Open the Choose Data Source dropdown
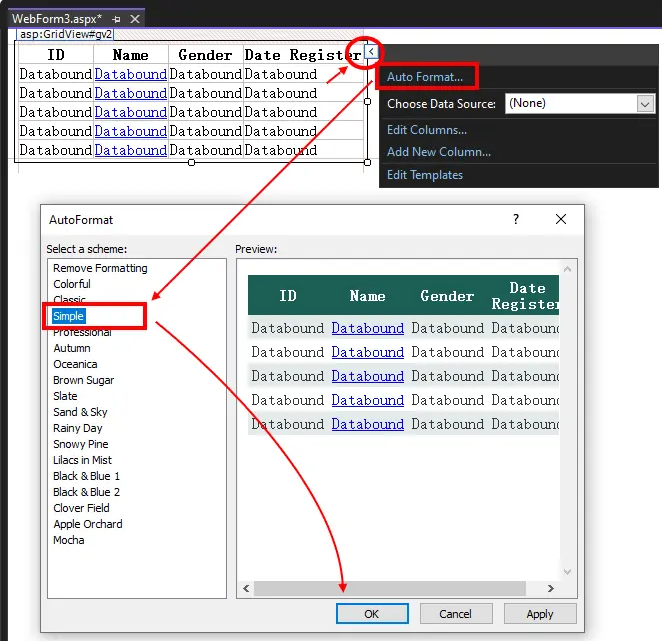The width and height of the screenshot is (662, 641). click(x=645, y=103)
